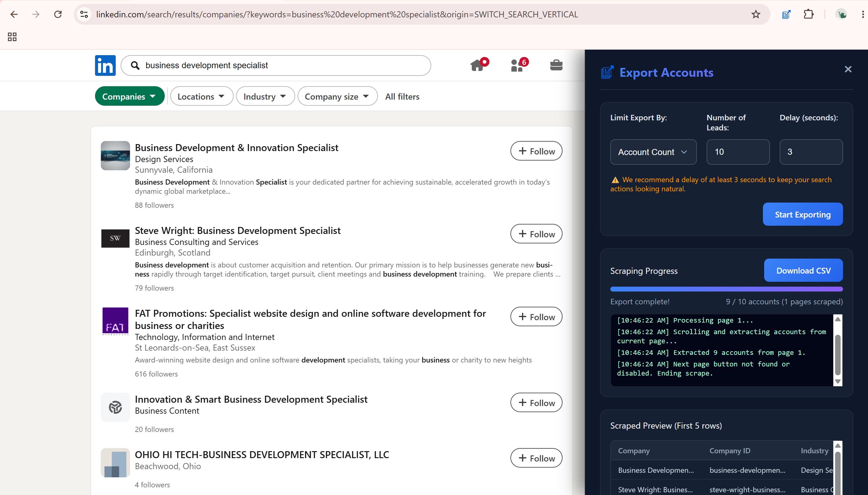Screen dimensions: 868x495
Task: Open Business Development & Innovation Specialist logo
Action: coord(115,156)
